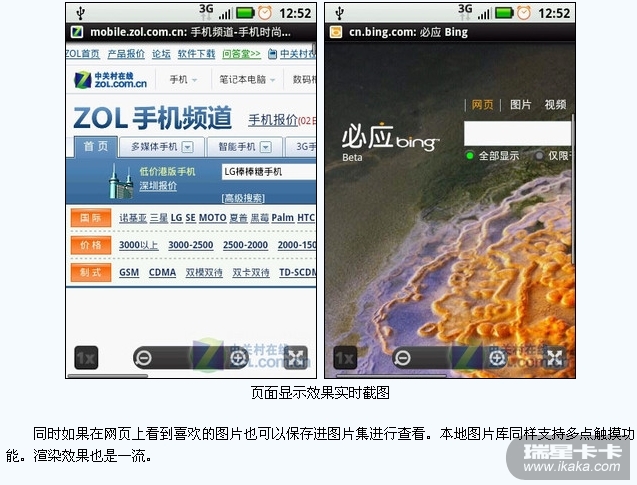Click the ZOL.com.cn 中关村在线 logo
Viewport: 637px width, 485px height.
click(x=110, y=80)
